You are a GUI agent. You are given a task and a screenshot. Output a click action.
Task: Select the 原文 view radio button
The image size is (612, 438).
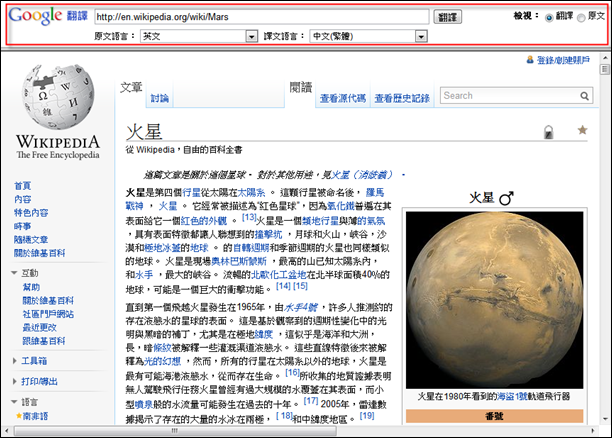tap(581, 18)
